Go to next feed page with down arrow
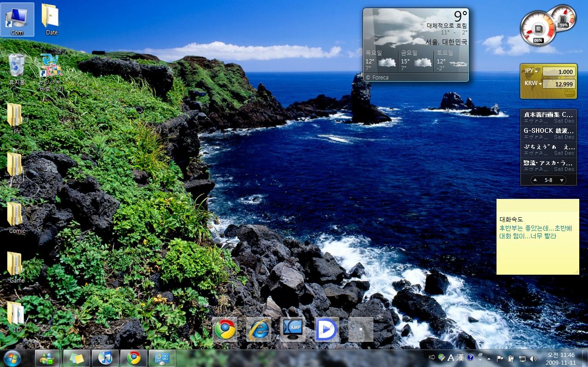The width and height of the screenshot is (588, 367). pyautogui.click(x=561, y=180)
